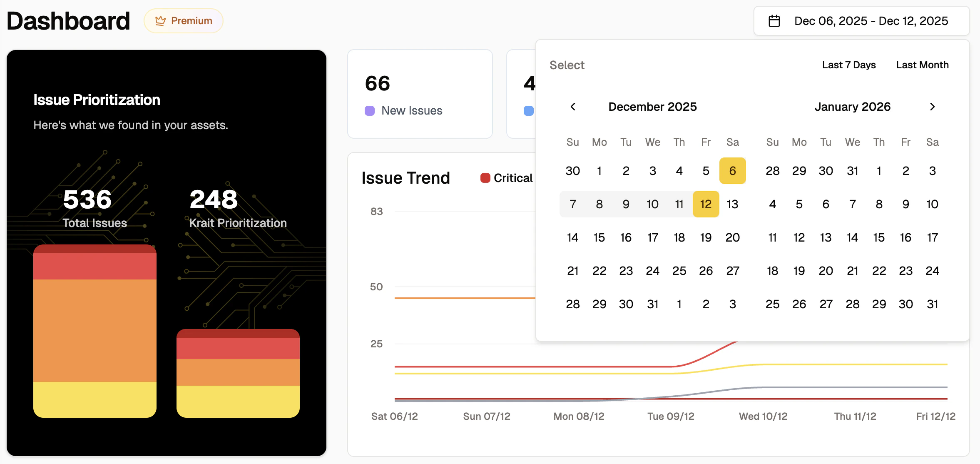Image resolution: width=980 pixels, height=464 pixels.
Task: Choose January 15 in the calendar
Action: tap(879, 237)
